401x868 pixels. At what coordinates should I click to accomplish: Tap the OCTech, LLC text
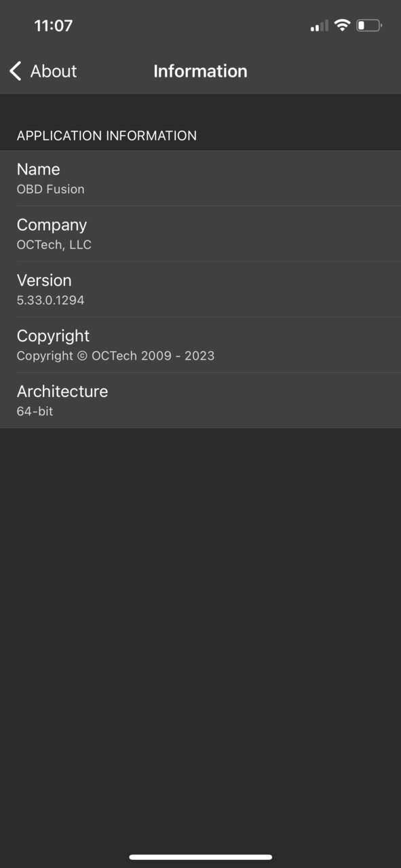click(x=54, y=245)
